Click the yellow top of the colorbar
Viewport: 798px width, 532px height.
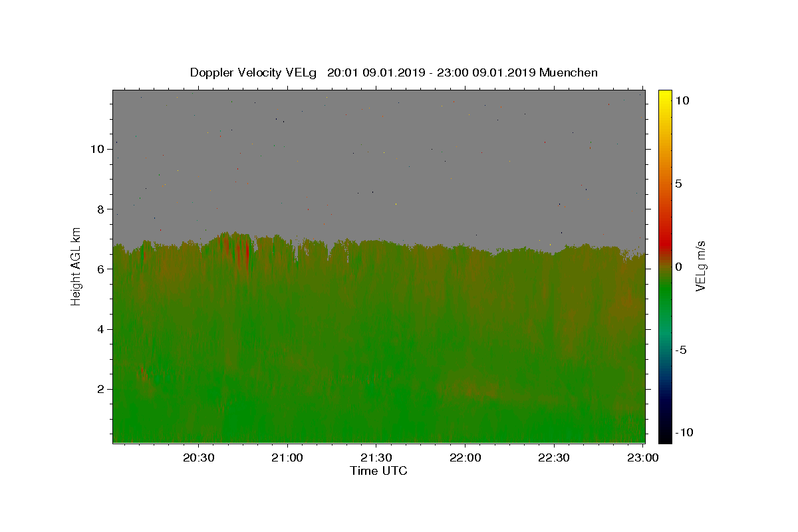click(665, 96)
